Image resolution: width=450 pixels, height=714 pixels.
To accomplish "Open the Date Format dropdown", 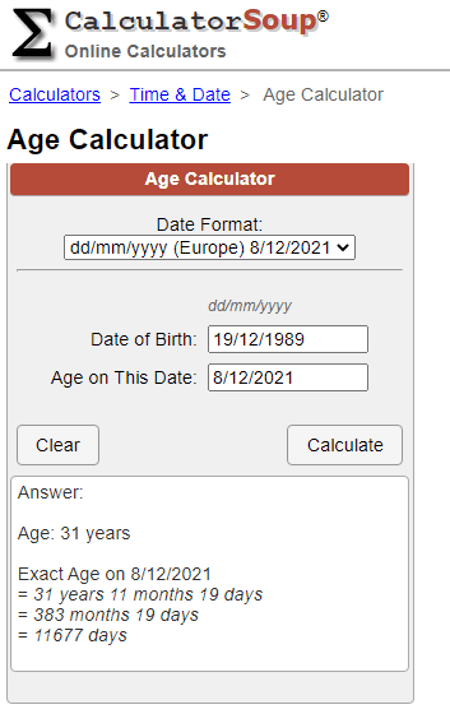I will pos(210,248).
